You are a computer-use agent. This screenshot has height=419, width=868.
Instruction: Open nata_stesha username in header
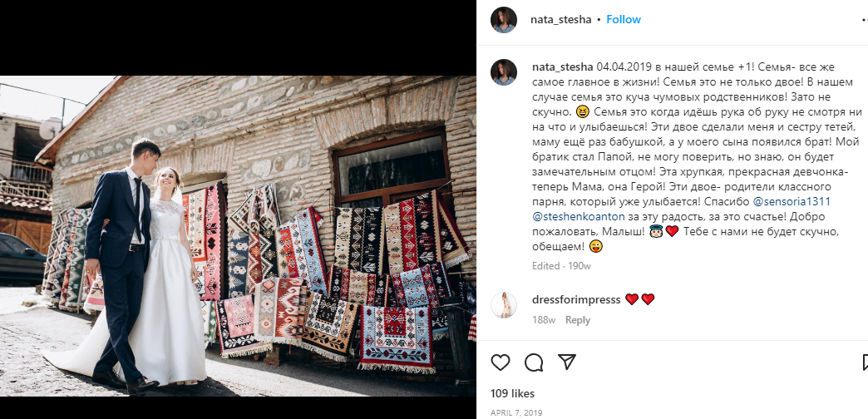[x=560, y=19]
